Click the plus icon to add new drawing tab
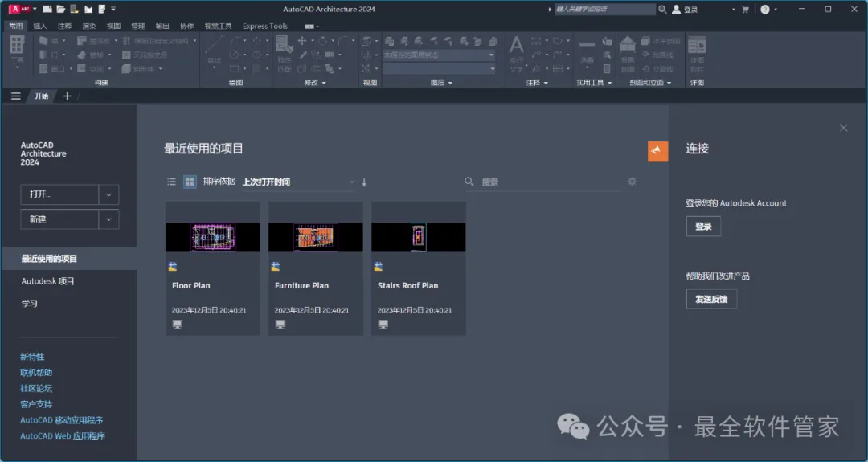The width and height of the screenshot is (868, 462). pos(68,96)
